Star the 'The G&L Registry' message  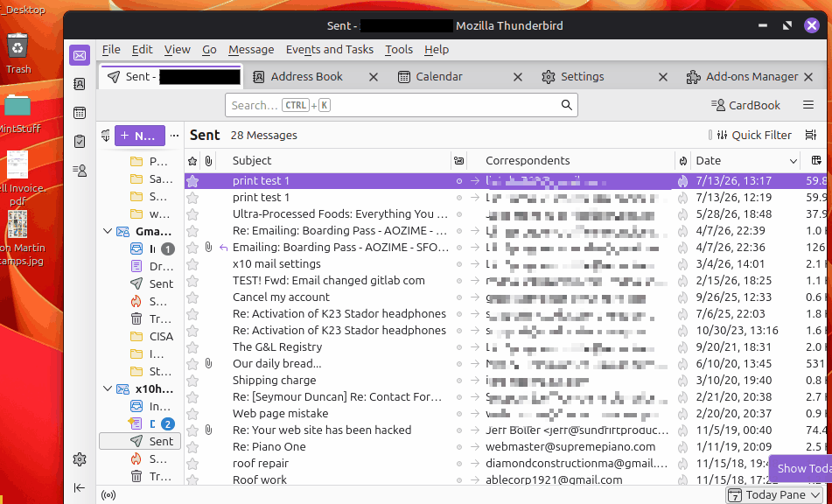(x=192, y=347)
